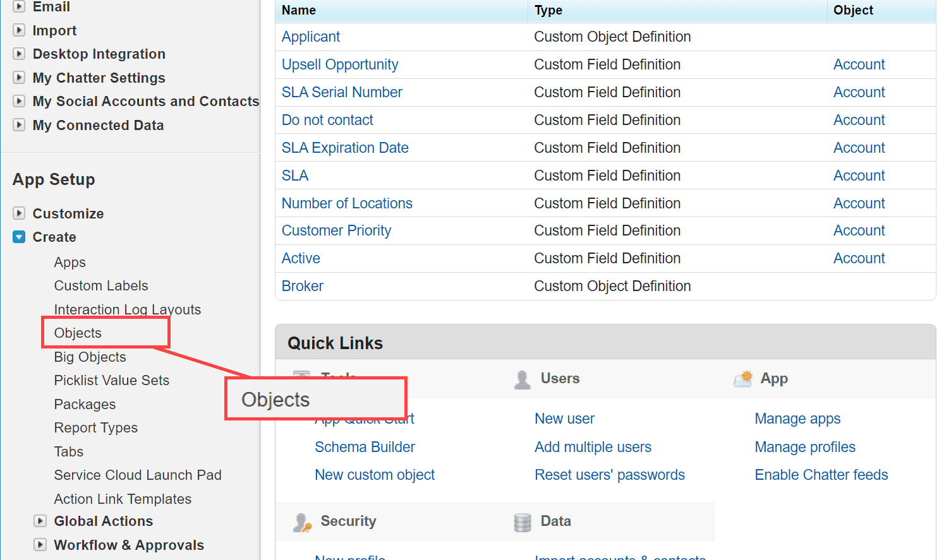Select Objects under the Create menu
The width and height of the screenshot is (944, 560).
pos(77,333)
